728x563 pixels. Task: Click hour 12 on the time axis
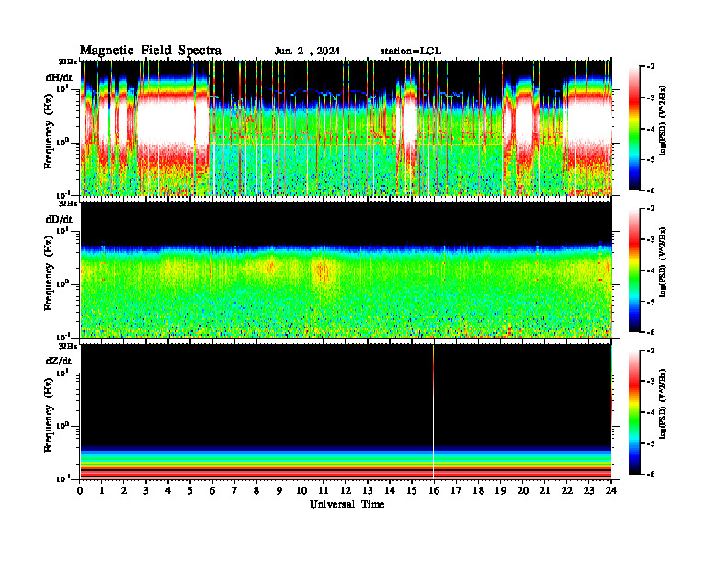pos(346,490)
